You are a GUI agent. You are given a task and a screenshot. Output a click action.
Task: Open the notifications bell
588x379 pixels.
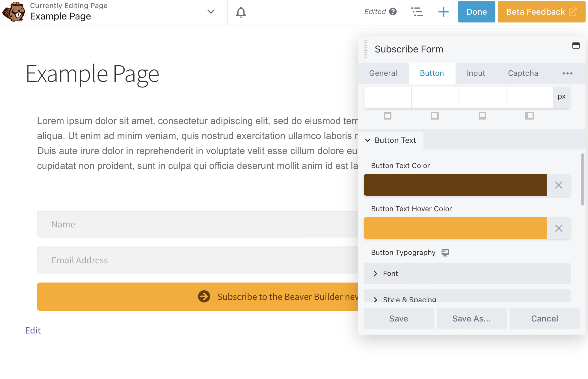[241, 12]
